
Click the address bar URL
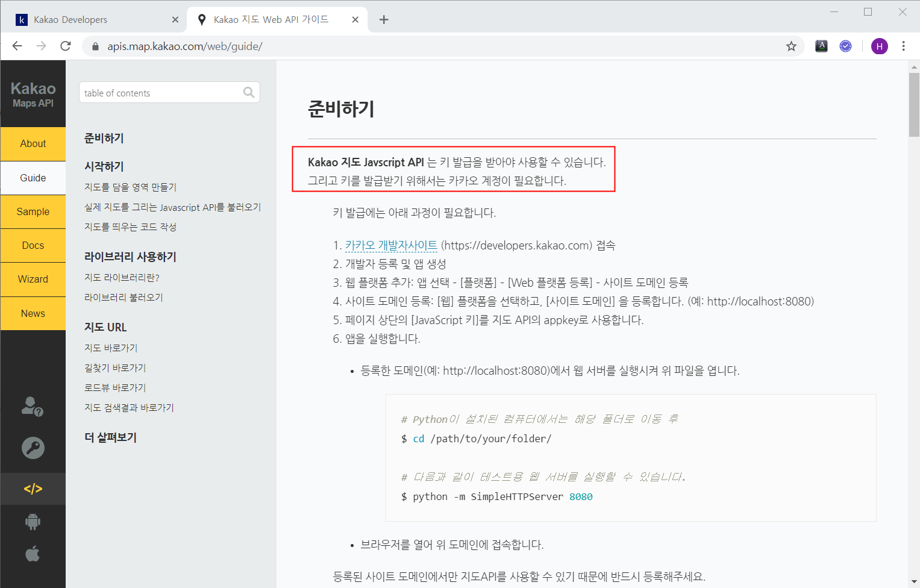pos(184,46)
